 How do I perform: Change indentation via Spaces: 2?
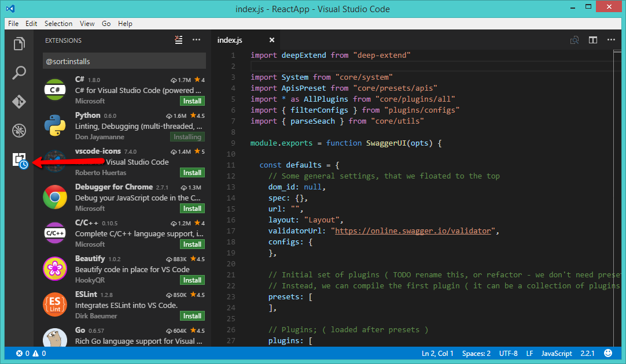476,353
